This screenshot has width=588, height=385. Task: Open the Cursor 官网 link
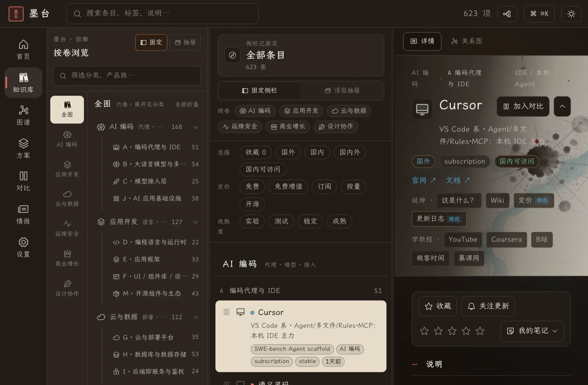click(x=424, y=180)
